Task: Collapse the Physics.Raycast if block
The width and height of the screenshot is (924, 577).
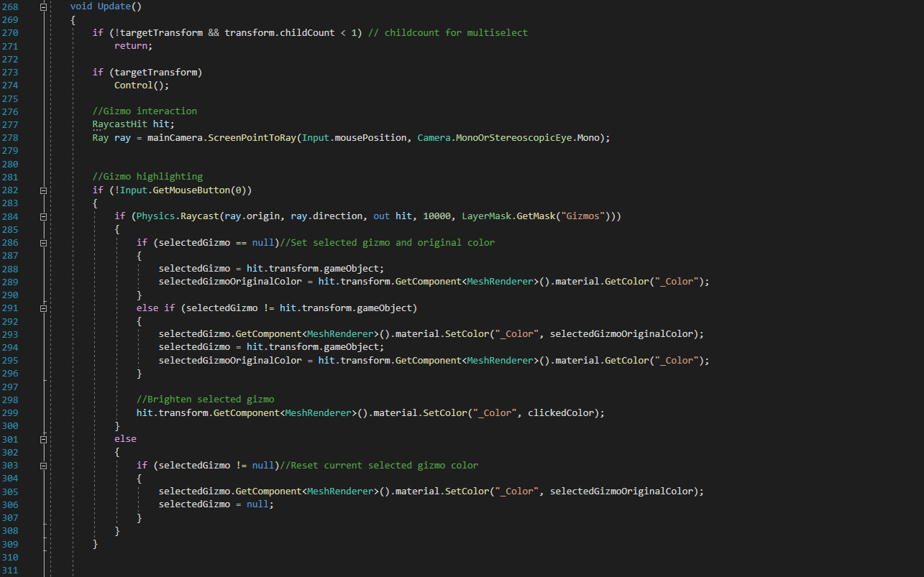Action: [x=44, y=216]
